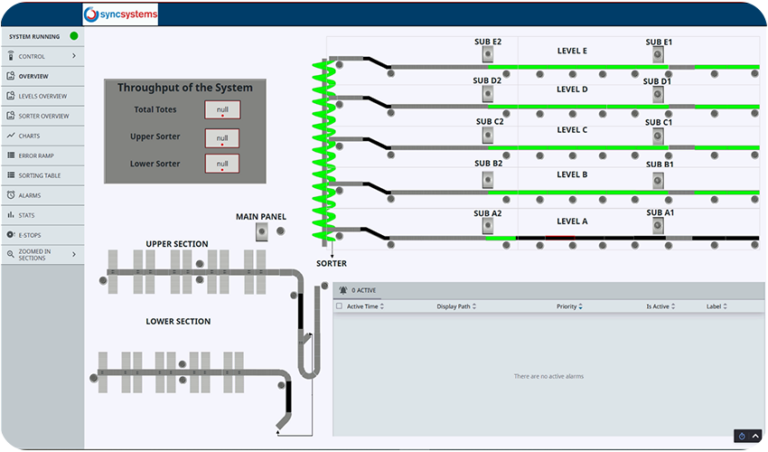Sort alarms by Display Path
Viewport: 768px width, 452px height.
[x=456, y=306]
